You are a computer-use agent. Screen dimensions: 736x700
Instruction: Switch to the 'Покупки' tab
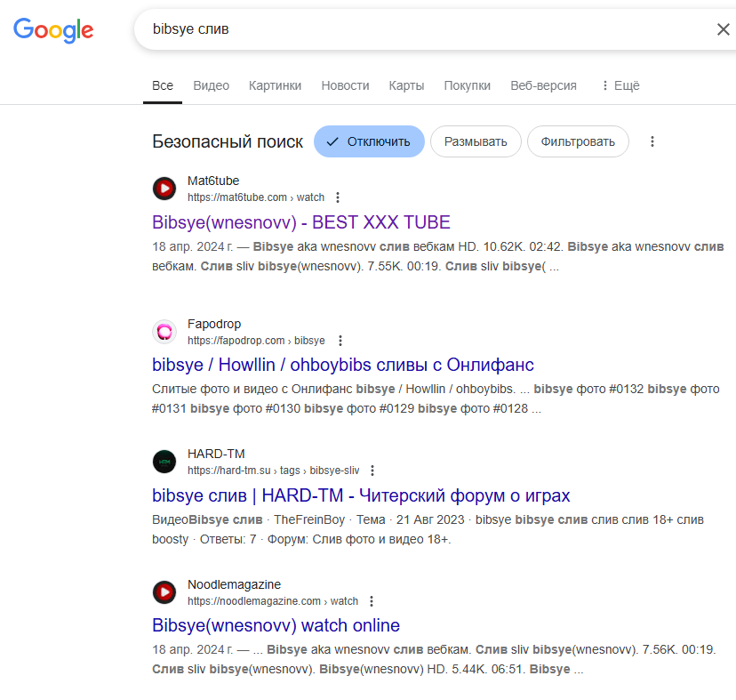pos(467,85)
